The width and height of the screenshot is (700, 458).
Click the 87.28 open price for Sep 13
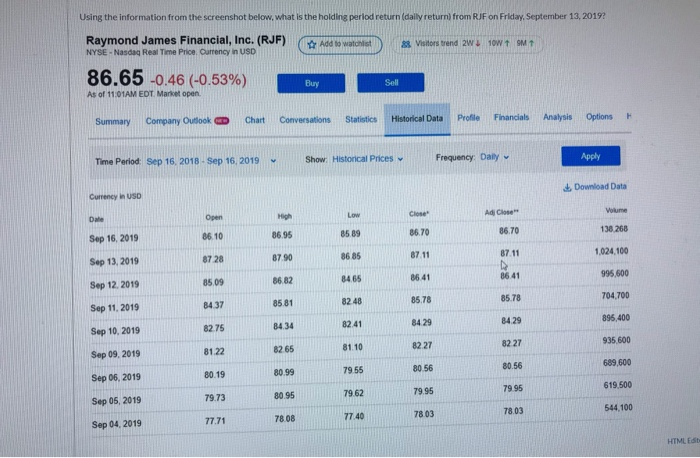coord(213,259)
